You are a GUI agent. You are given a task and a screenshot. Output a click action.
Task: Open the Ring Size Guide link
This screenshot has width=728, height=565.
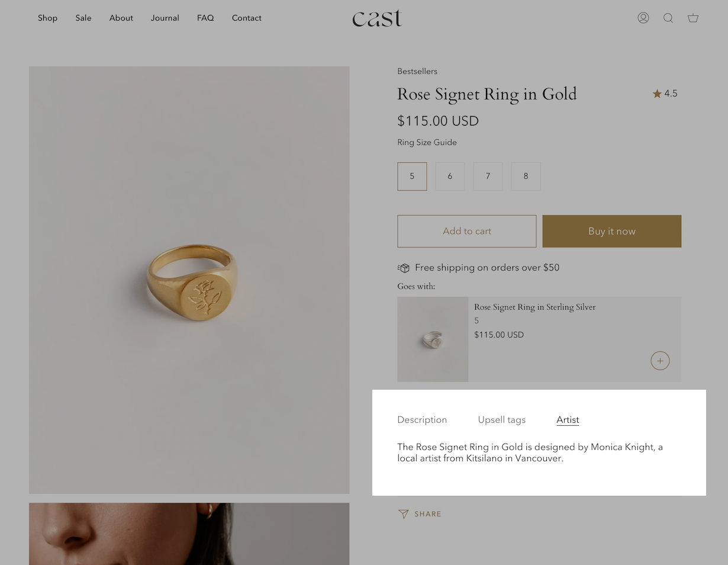(427, 142)
